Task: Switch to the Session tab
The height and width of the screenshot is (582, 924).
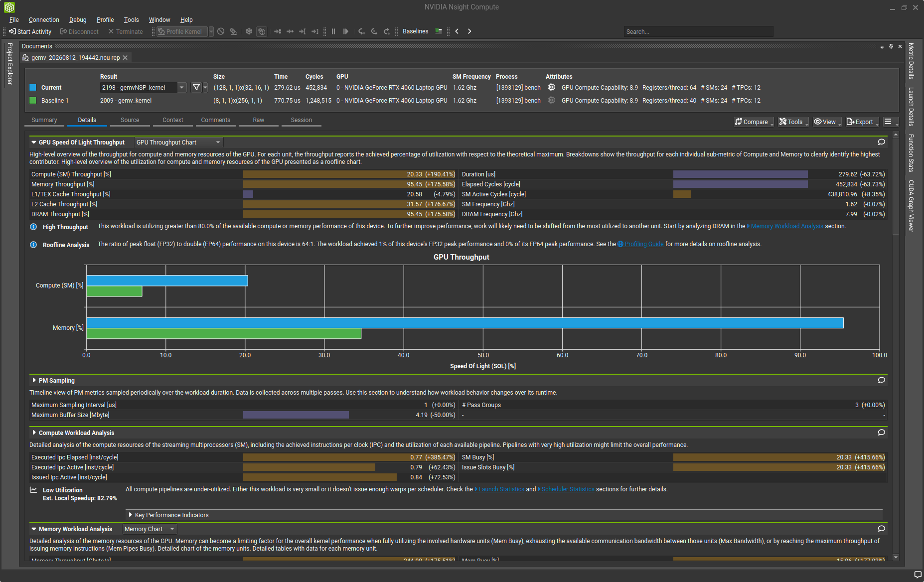Action: 302,120
